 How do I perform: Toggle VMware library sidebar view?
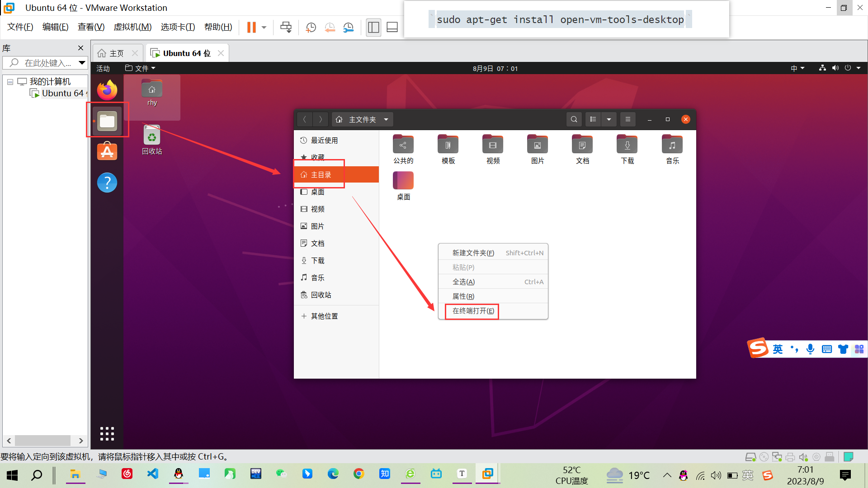coord(373,27)
